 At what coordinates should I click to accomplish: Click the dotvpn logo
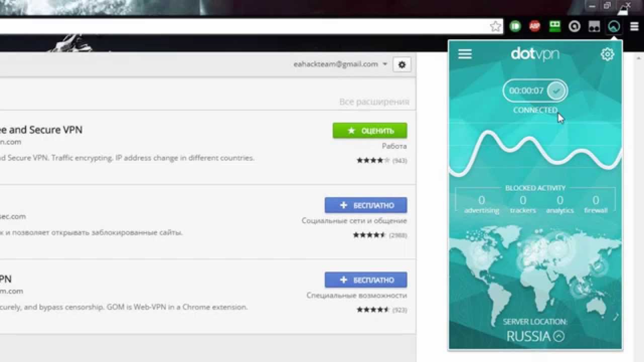coord(535,54)
